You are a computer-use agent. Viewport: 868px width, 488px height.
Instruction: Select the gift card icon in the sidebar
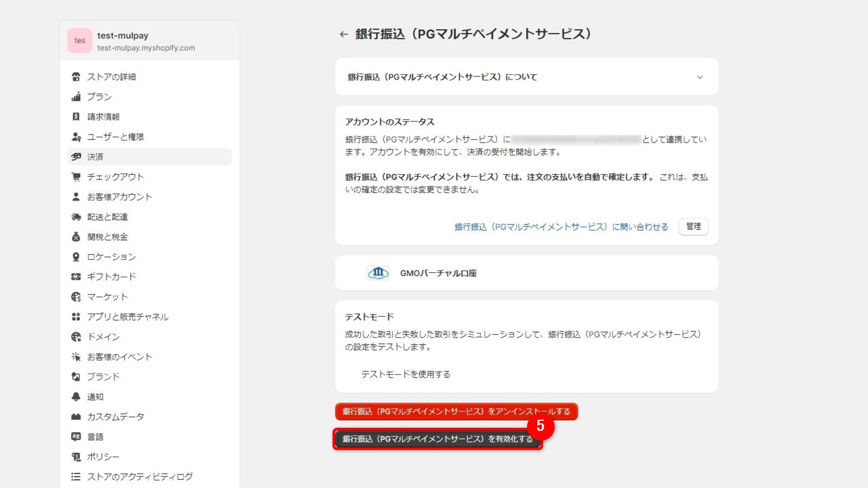[x=76, y=277]
